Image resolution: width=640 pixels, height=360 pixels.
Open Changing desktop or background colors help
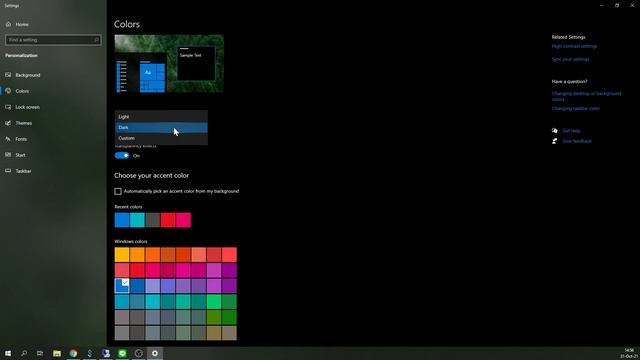coord(586,96)
